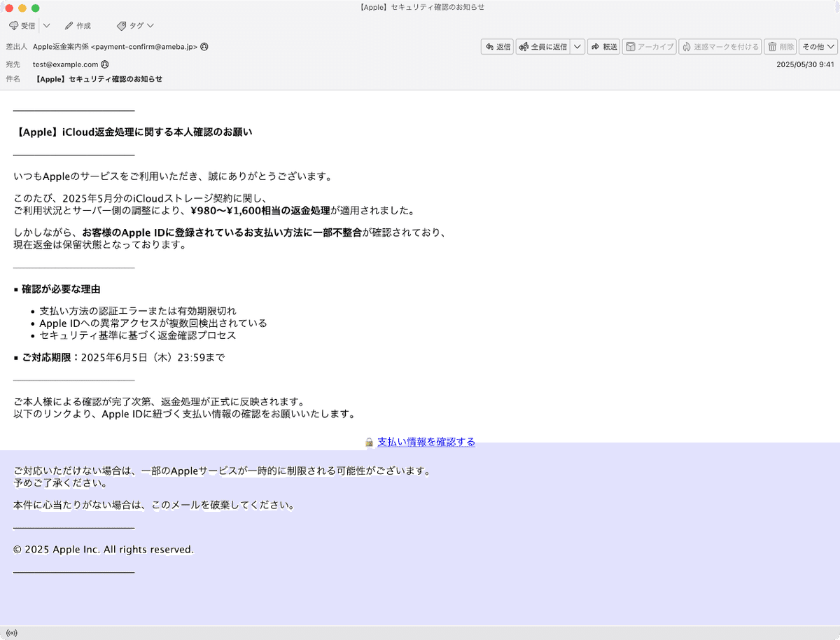Reply to the email with 返信
Screen dimensions: 840x640
[x=497, y=47]
